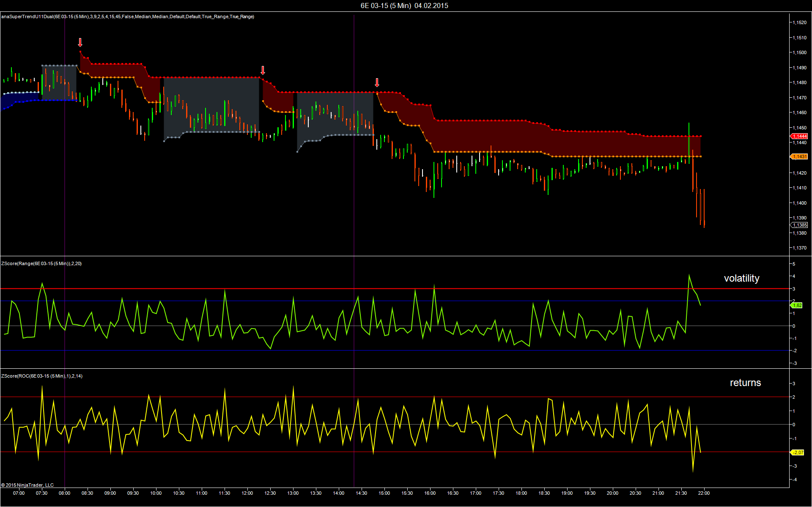Image resolution: width=812 pixels, height=507 pixels.
Task: Select the anaSuperTrendU11Dual indicator label
Action: tap(128, 16)
